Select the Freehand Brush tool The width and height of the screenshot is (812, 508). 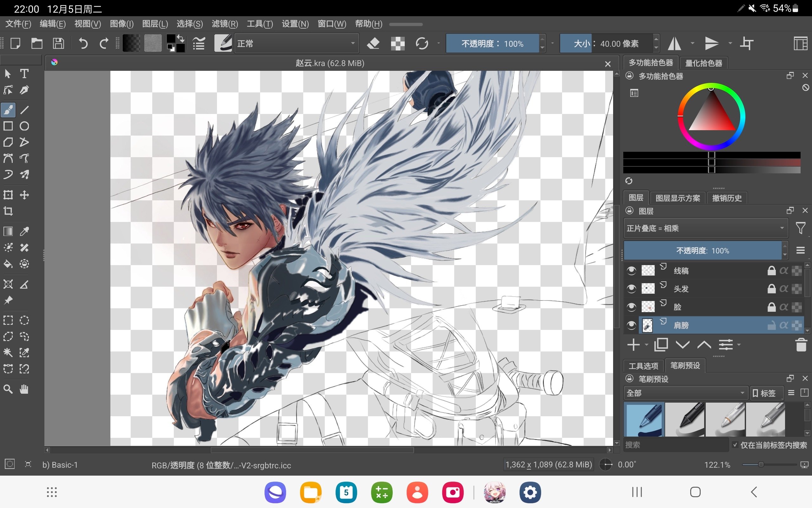8,110
